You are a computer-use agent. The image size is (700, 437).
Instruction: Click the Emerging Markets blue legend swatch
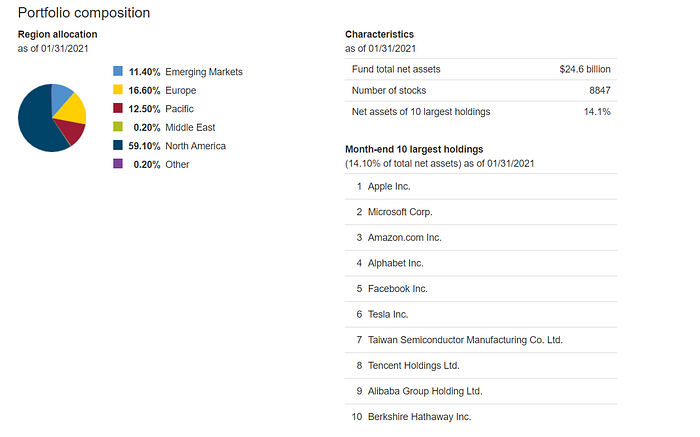118,72
